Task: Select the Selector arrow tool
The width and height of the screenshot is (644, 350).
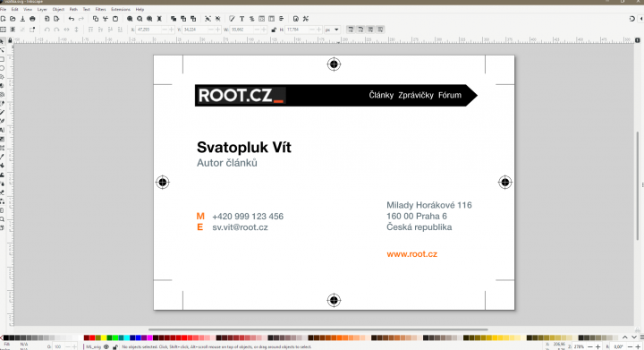Action: 2,41
